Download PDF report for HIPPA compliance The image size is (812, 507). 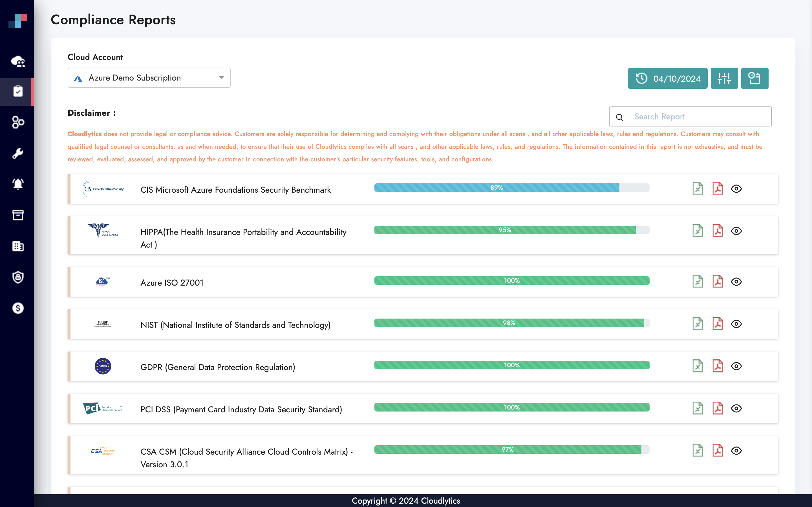[717, 231]
